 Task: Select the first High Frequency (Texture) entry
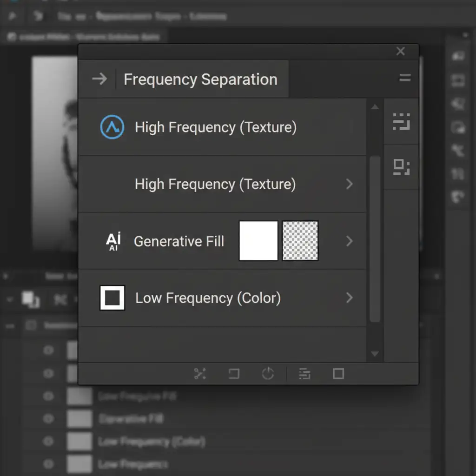point(215,127)
